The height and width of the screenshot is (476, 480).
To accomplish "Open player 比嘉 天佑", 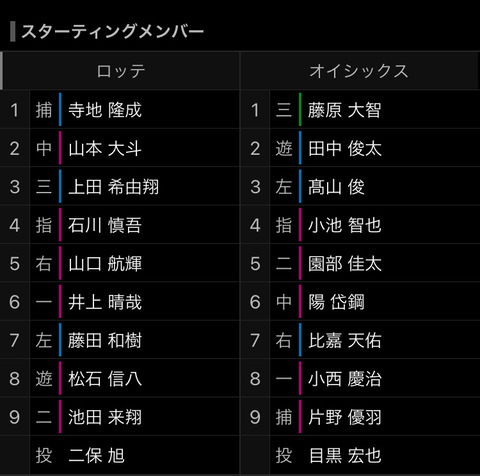I will [x=345, y=340].
